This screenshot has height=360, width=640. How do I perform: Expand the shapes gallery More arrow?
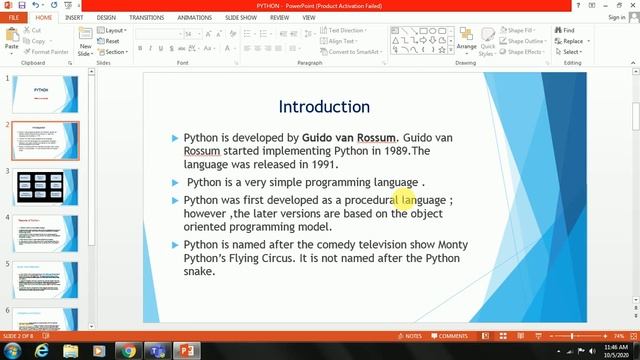tap(451, 50)
